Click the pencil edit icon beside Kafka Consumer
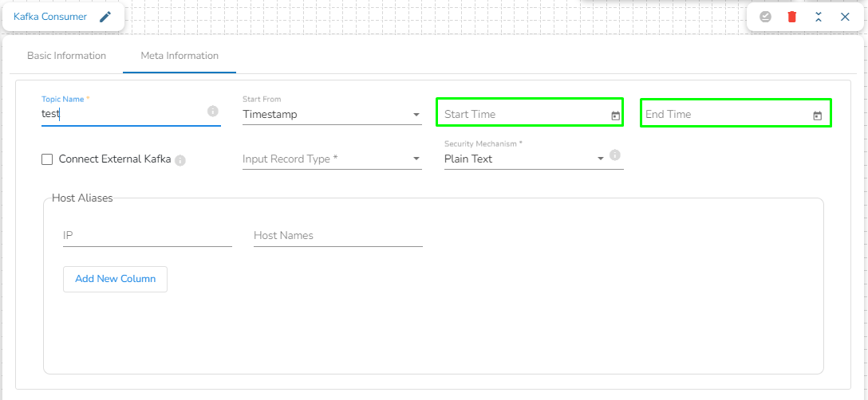This screenshot has height=400, width=868. coord(105,17)
